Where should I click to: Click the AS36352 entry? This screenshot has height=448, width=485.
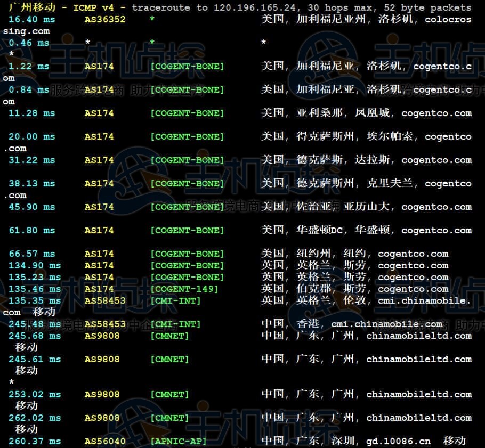coord(105,20)
